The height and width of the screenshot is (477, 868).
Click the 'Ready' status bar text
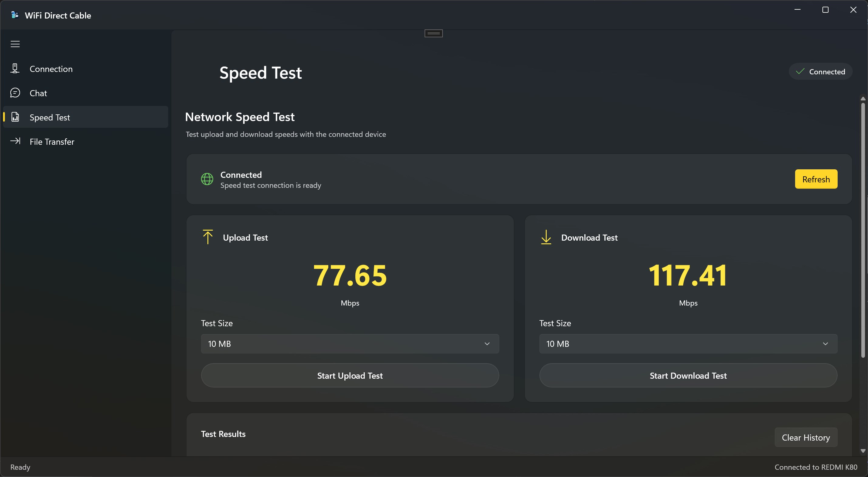20,467
